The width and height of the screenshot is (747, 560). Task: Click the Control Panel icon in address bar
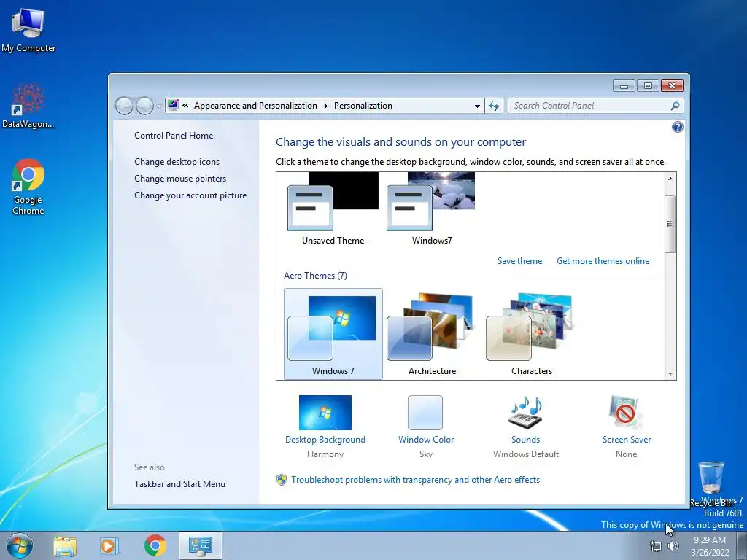(x=173, y=105)
